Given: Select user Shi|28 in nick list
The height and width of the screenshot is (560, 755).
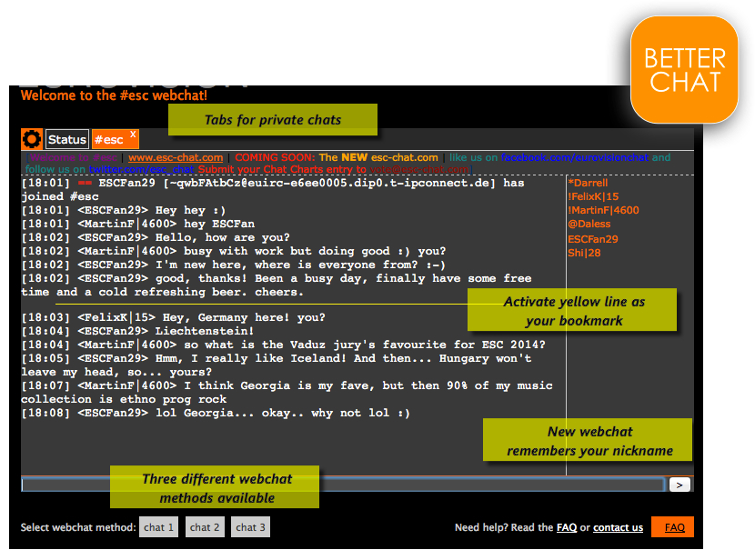Looking at the screenshot, I should 584,253.
